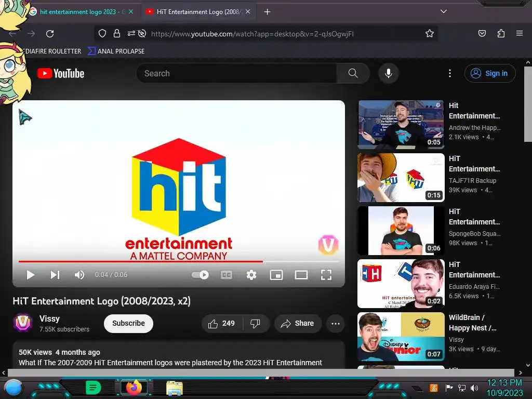Click the URL address bar

(252, 34)
